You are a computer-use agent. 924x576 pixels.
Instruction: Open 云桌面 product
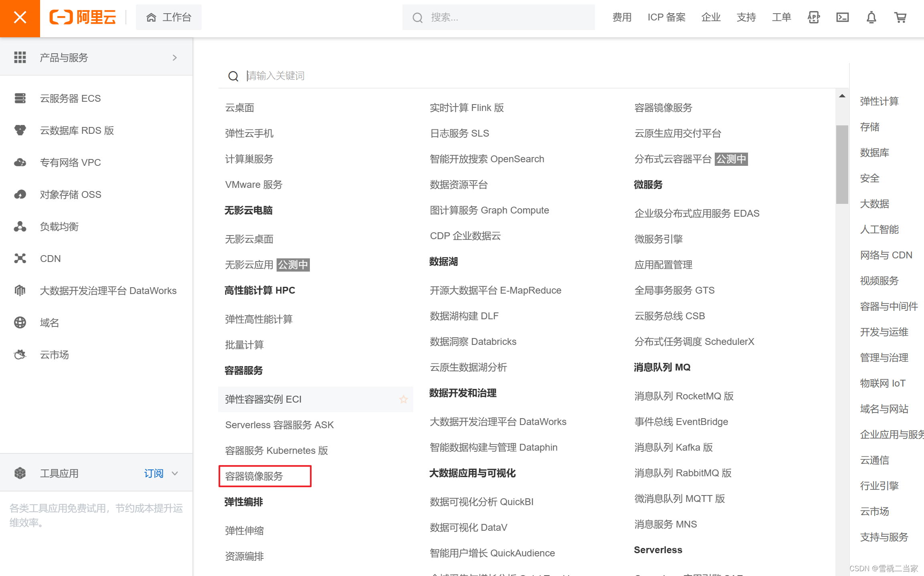pyautogui.click(x=240, y=108)
